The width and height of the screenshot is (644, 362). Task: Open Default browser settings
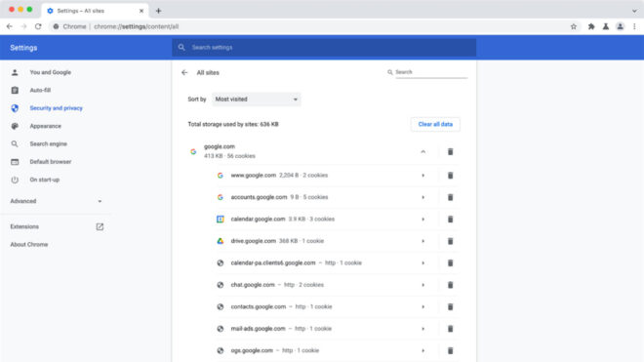click(x=50, y=161)
